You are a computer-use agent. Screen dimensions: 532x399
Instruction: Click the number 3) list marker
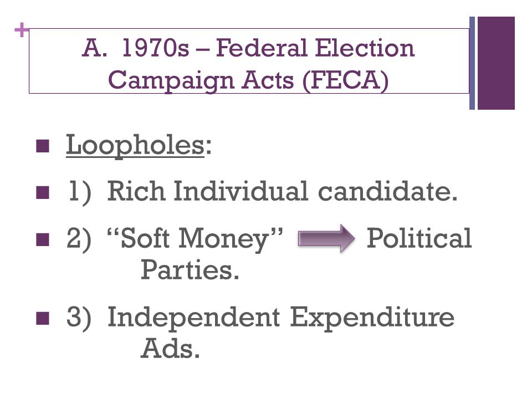pos(79,318)
